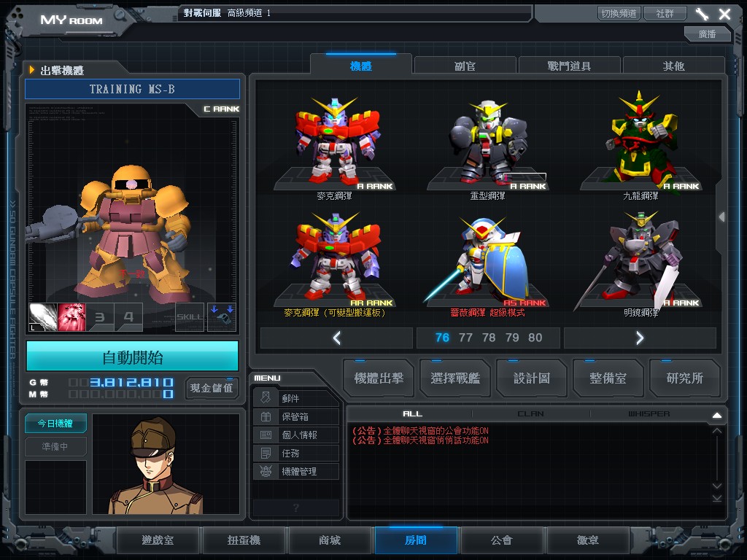Collapse the unit panel side arrow
This screenshot has width=747, height=560.
click(x=722, y=217)
